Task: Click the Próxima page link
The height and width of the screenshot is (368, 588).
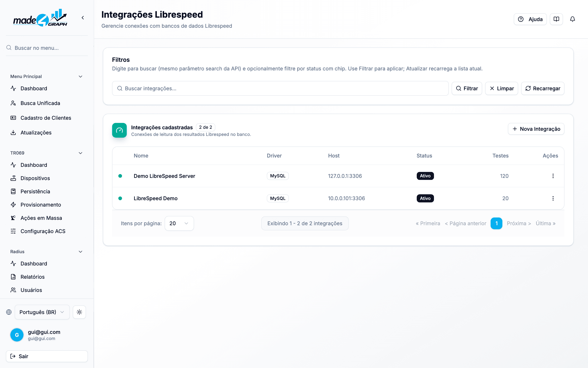Action: (519, 223)
